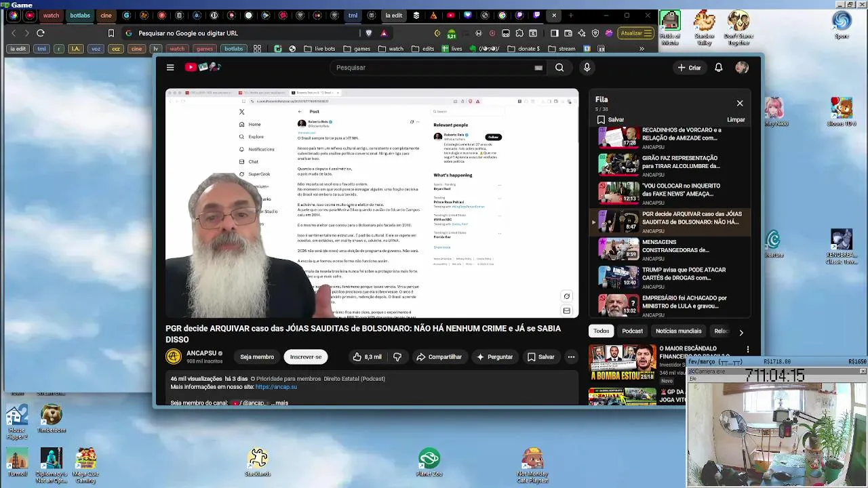Open the Timberborn desktop shortcut
This screenshot has width=868, height=488.
[x=51, y=419]
